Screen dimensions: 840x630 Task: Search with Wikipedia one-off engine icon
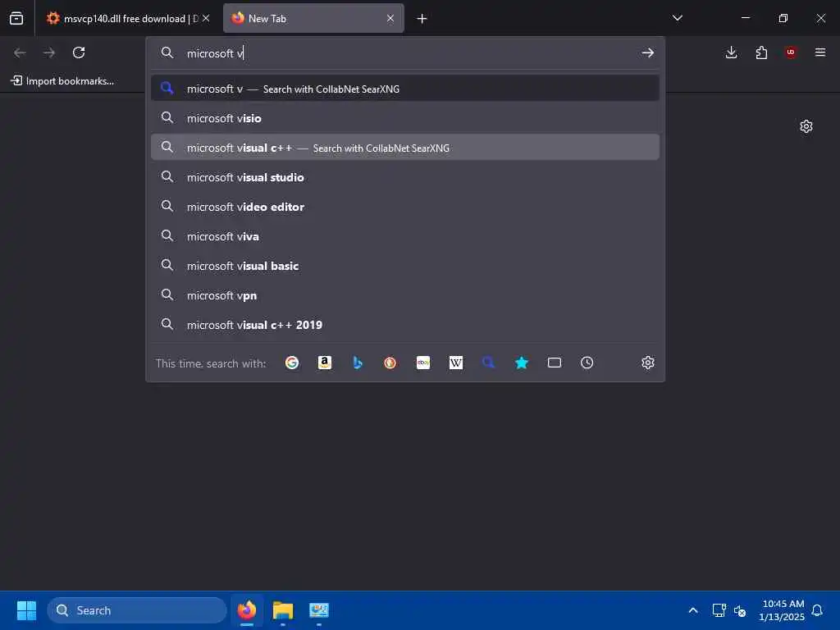click(456, 363)
